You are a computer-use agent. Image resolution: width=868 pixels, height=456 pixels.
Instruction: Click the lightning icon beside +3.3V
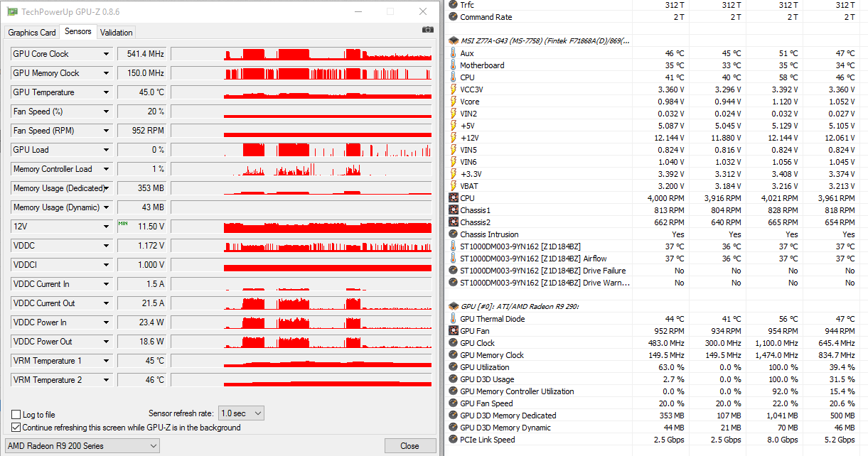pyautogui.click(x=454, y=174)
